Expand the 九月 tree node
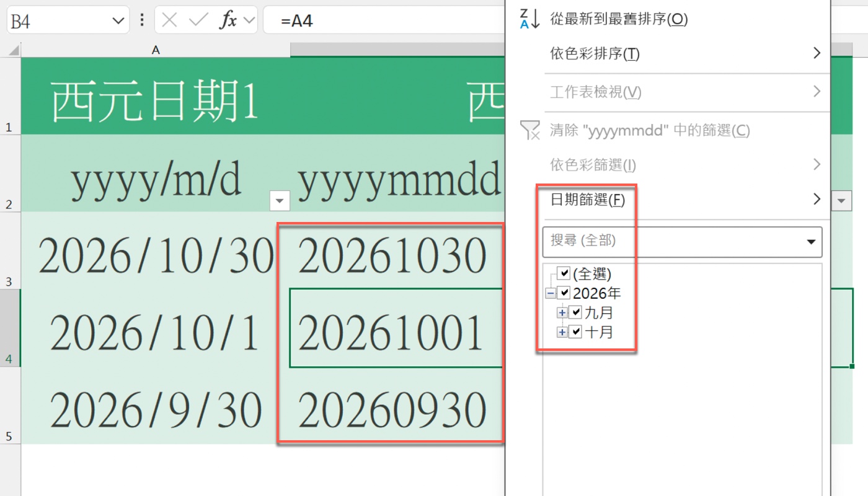The image size is (868, 496). (562, 312)
